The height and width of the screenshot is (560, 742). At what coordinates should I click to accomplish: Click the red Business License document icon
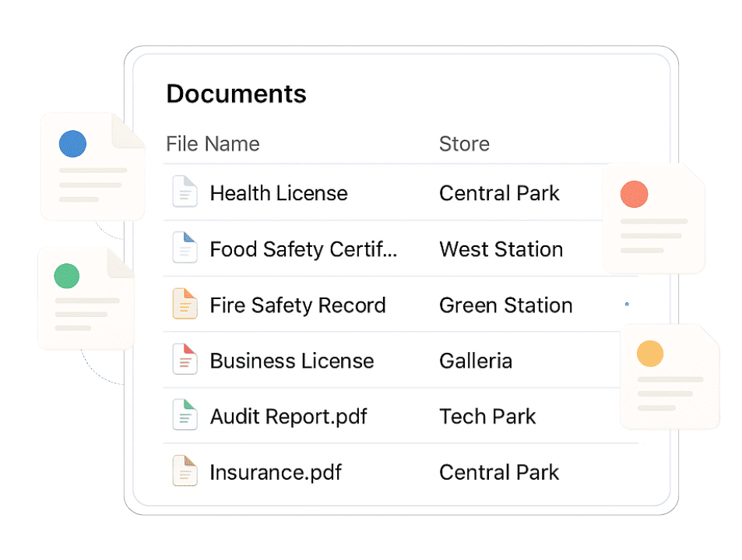point(185,360)
